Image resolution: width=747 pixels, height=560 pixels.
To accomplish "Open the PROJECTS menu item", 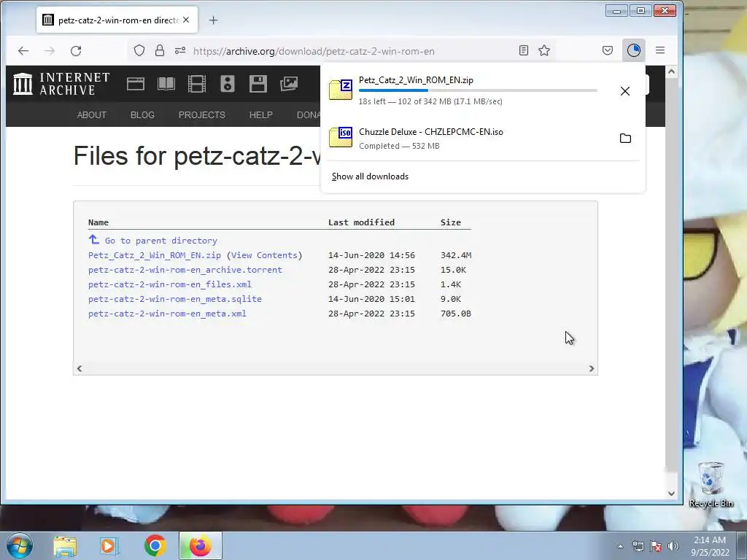I will (x=201, y=114).
